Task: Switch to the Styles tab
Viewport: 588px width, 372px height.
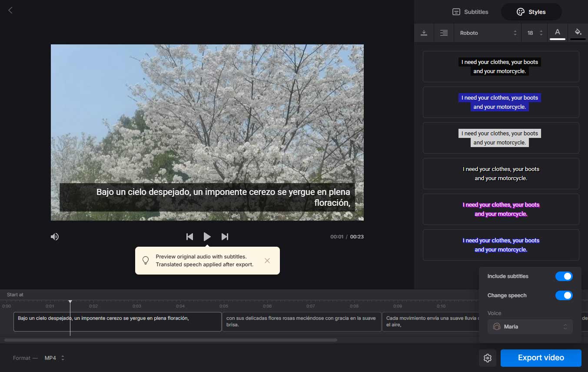Action: click(531, 12)
